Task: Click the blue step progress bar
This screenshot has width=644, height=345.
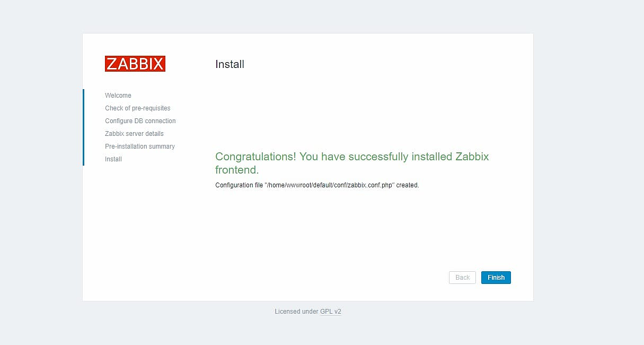Action: [x=83, y=127]
